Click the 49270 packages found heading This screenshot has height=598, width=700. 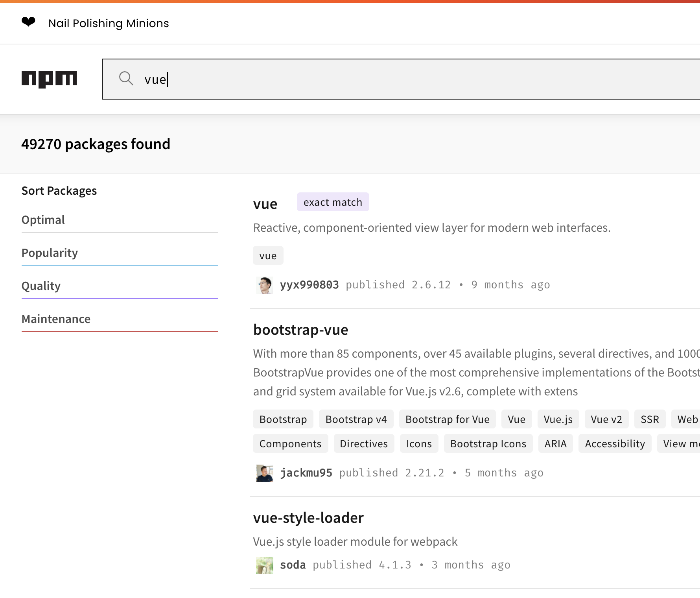[x=96, y=144]
